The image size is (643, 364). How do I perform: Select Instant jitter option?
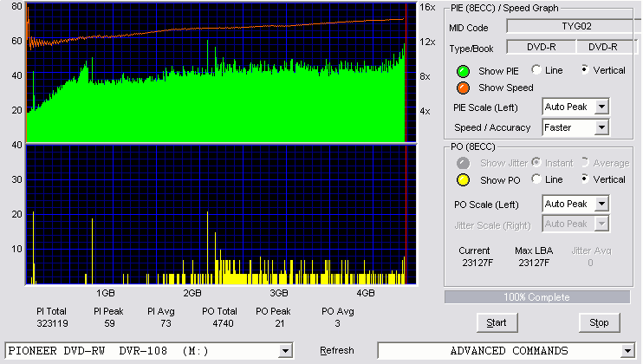click(x=536, y=162)
